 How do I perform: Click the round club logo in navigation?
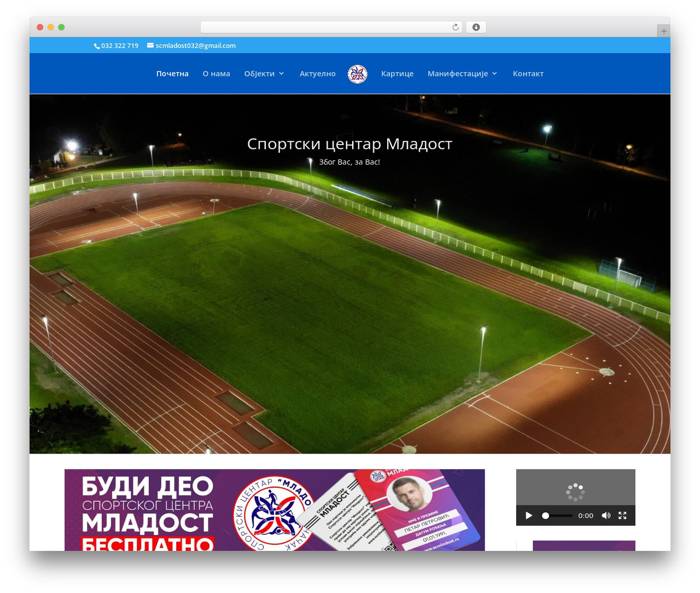[358, 74]
